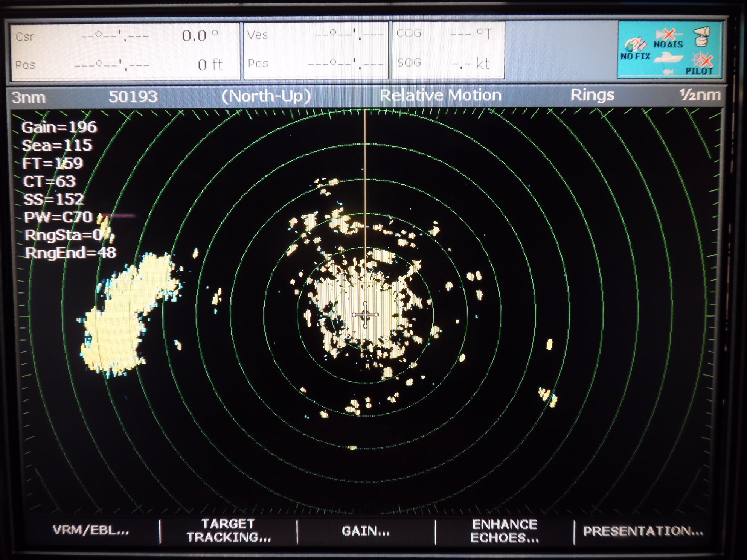Open the VRM/EBL soft key menu
This screenshot has width=747, height=560.
91,530
